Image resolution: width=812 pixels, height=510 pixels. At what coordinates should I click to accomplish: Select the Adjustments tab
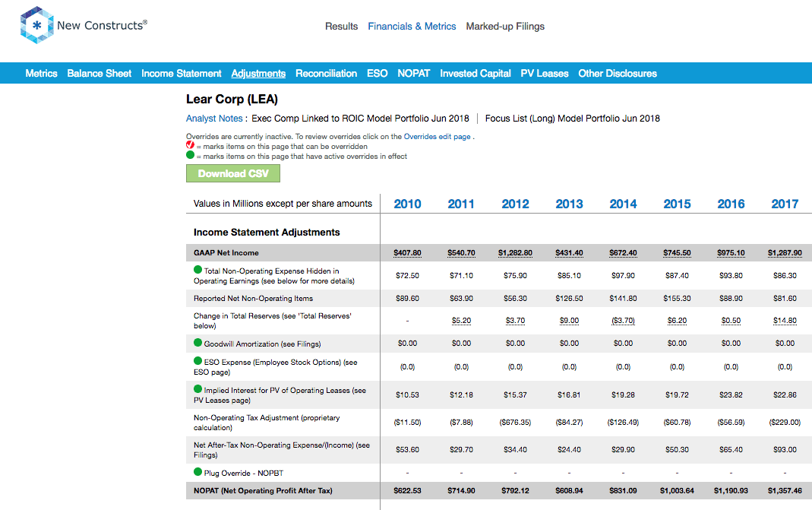tap(258, 74)
